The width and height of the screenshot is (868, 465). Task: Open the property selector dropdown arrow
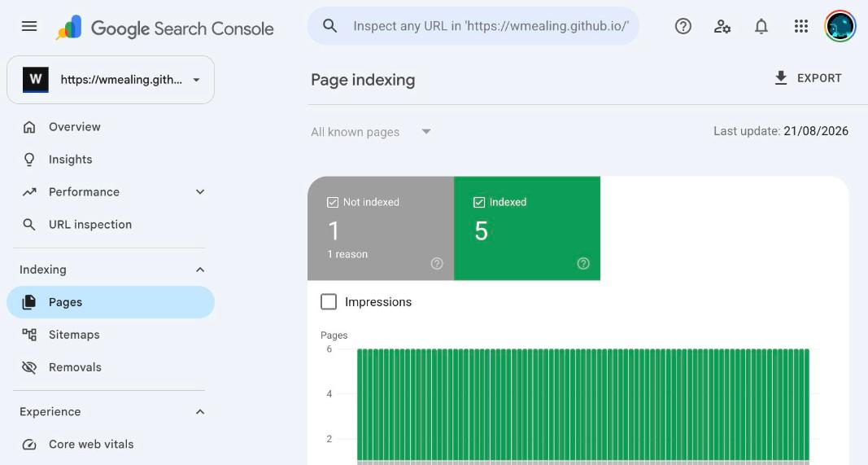click(x=197, y=80)
